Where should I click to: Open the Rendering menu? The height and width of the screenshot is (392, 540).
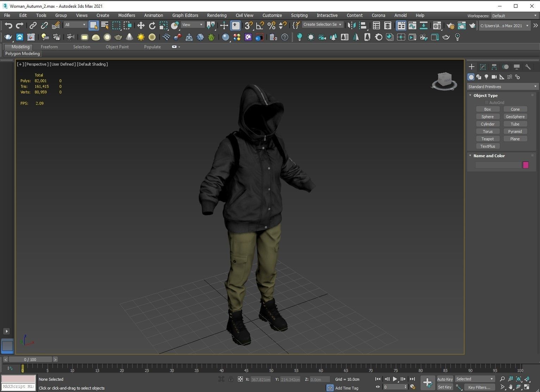point(217,16)
